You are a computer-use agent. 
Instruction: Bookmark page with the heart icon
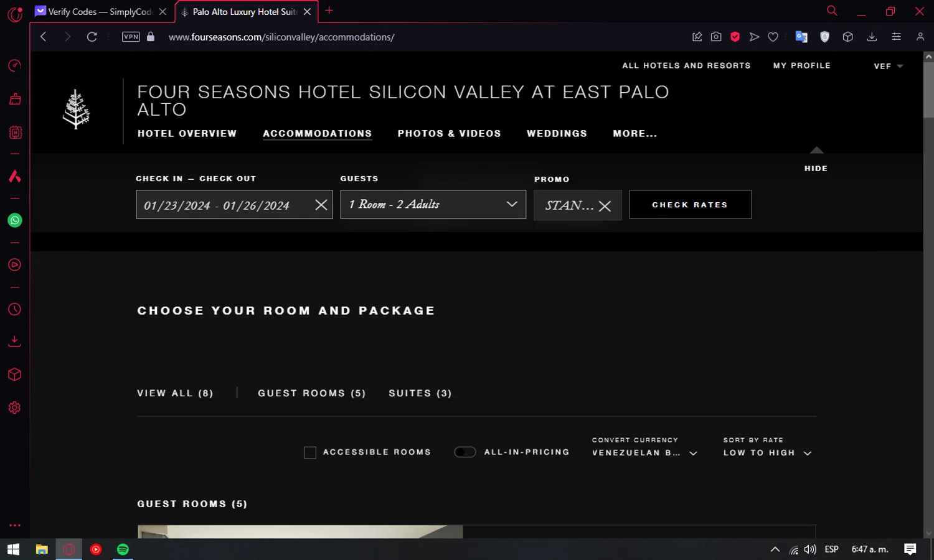point(773,37)
